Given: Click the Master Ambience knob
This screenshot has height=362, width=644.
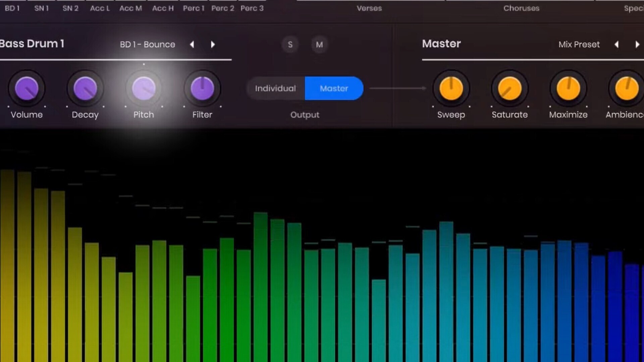Looking at the screenshot, I should click(x=627, y=88).
